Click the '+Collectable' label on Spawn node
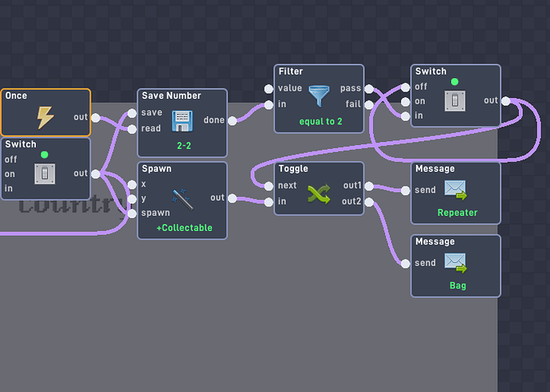Image resolution: width=550 pixels, height=392 pixels. 183,228
